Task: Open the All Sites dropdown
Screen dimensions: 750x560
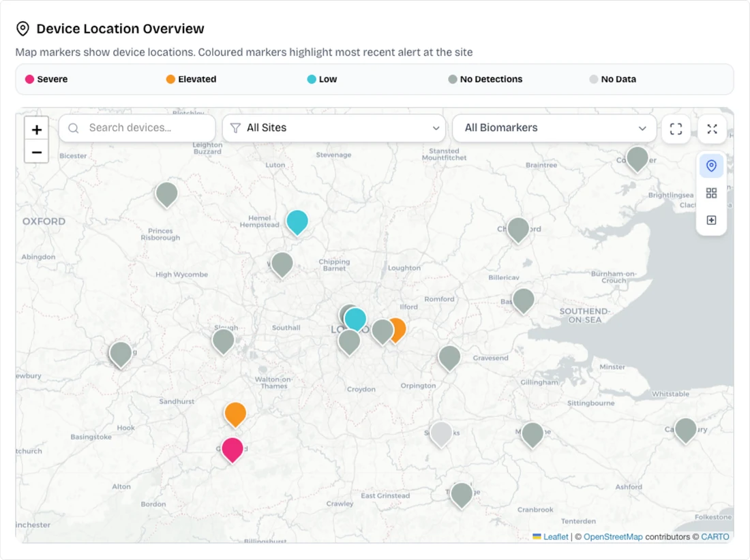Action: (x=334, y=128)
